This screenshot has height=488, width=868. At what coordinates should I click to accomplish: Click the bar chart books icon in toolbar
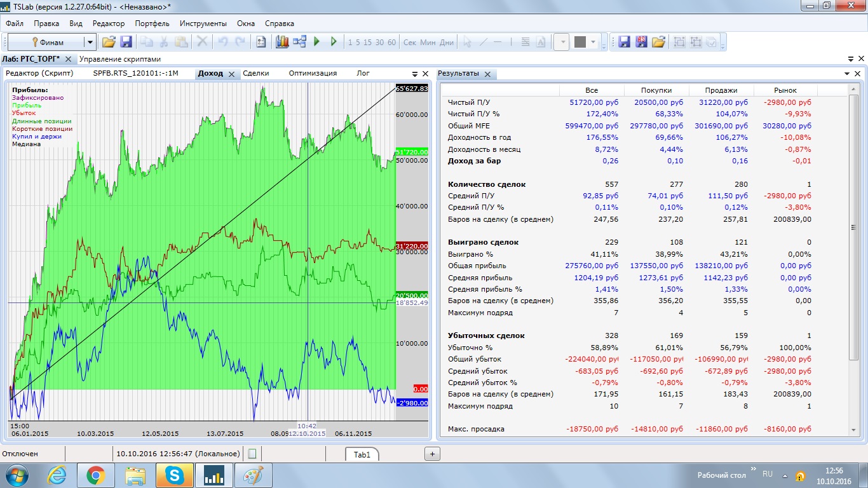(282, 42)
